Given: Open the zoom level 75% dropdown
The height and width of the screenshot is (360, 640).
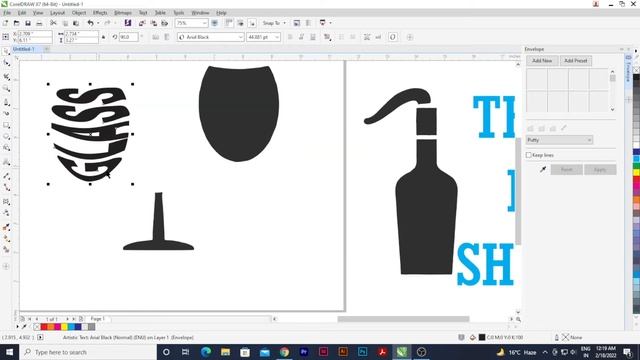Looking at the screenshot, I should [x=204, y=23].
